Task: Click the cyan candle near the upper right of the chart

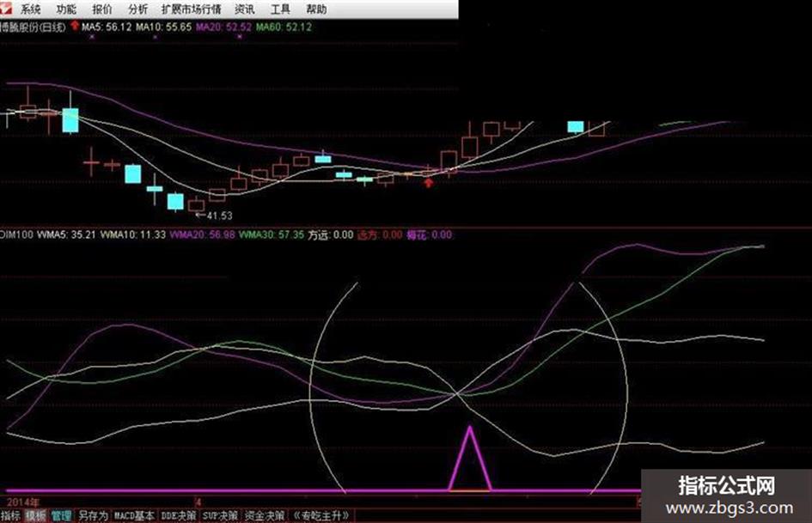Action: coord(576,127)
